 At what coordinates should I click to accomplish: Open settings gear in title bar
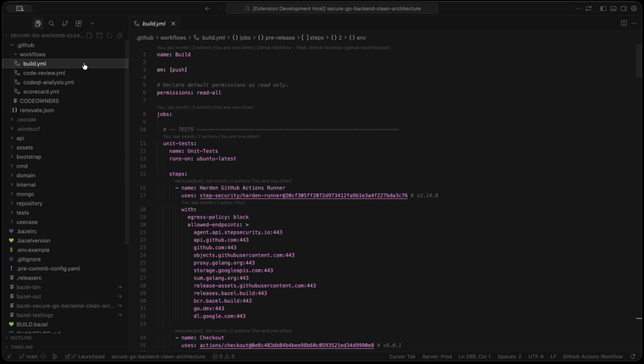coord(634,8)
